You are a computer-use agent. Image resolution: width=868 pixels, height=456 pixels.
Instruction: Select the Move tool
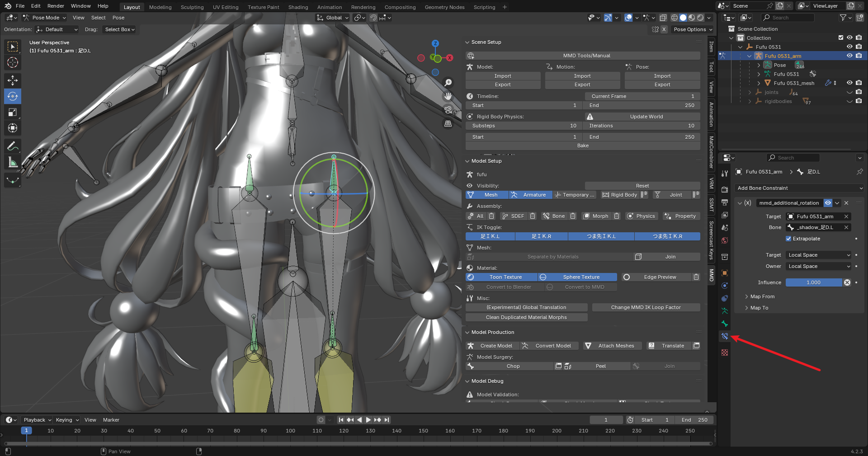[x=13, y=80]
